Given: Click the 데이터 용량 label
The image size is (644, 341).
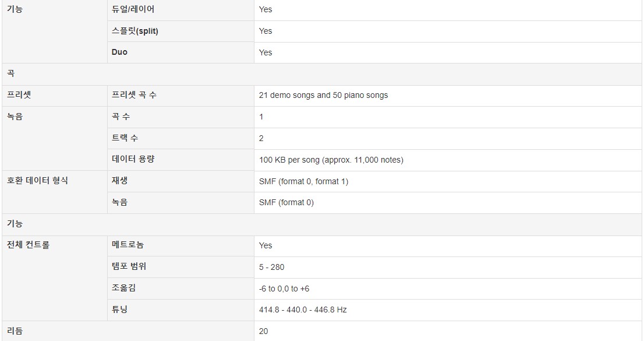Looking at the screenshot, I should coord(133,159).
